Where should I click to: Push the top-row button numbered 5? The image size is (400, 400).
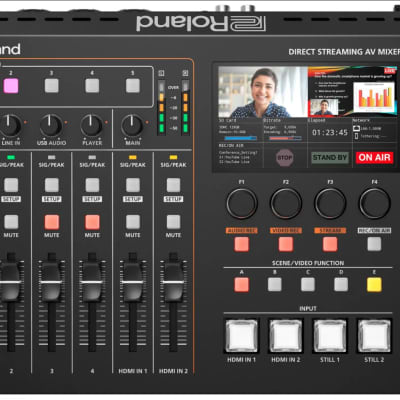[133, 86]
